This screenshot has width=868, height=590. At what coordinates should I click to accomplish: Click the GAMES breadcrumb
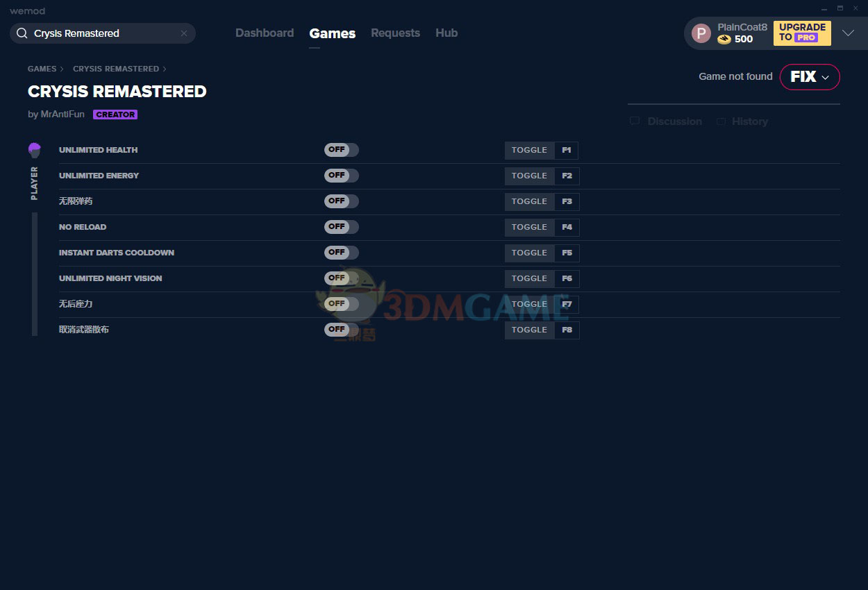pos(42,69)
